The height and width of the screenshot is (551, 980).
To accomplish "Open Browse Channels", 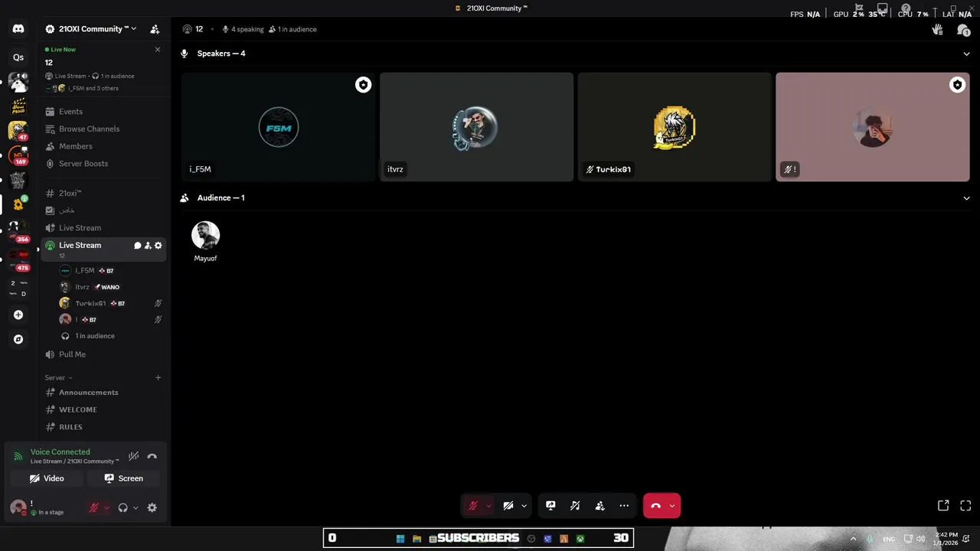I will point(103,129).
